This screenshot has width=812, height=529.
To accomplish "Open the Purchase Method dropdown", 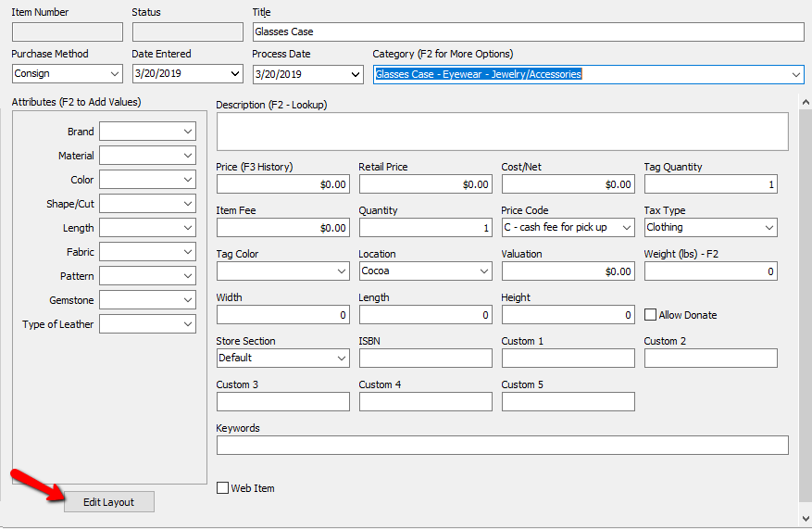I will coord(68,73).
